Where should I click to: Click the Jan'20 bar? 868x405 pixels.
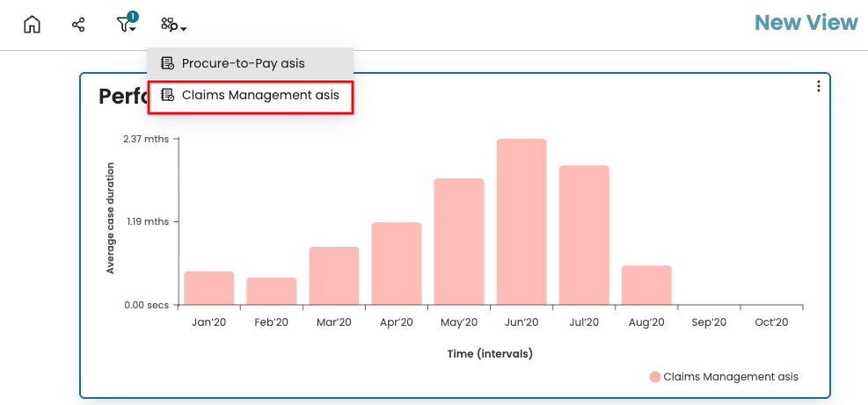pyautogui.click(x=208, y=288)
